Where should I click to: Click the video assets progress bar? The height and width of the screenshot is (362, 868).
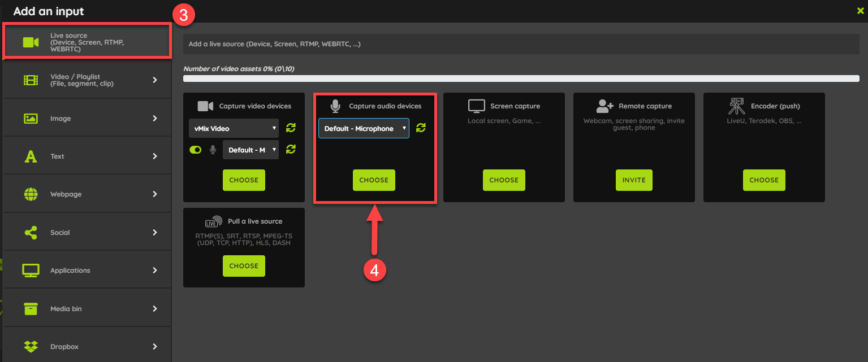[x=521, y=78]
